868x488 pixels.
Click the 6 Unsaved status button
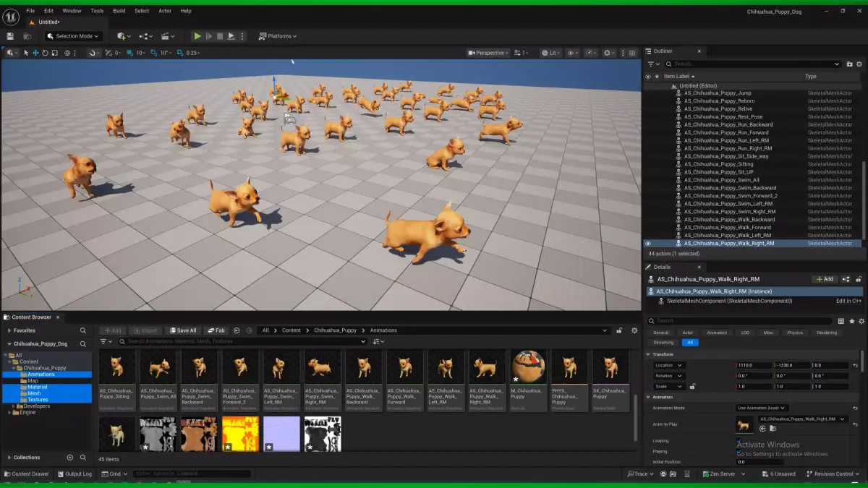[778, 474]
